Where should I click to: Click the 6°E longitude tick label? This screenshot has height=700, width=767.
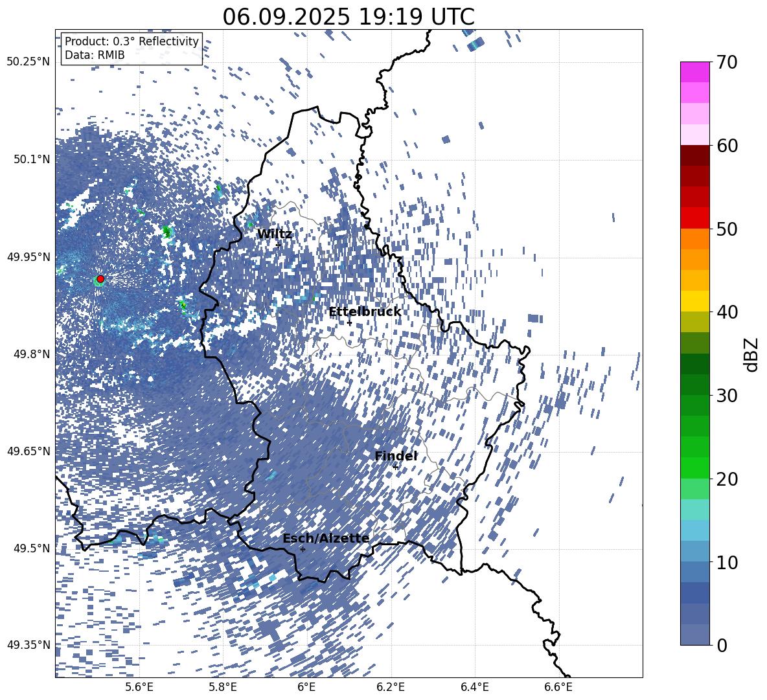coord(306,687)
